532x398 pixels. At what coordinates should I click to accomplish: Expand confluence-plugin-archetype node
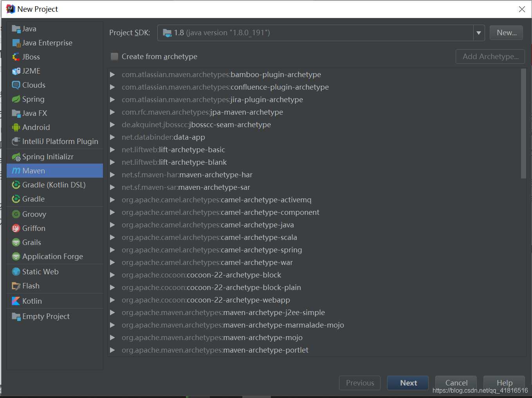112,87
